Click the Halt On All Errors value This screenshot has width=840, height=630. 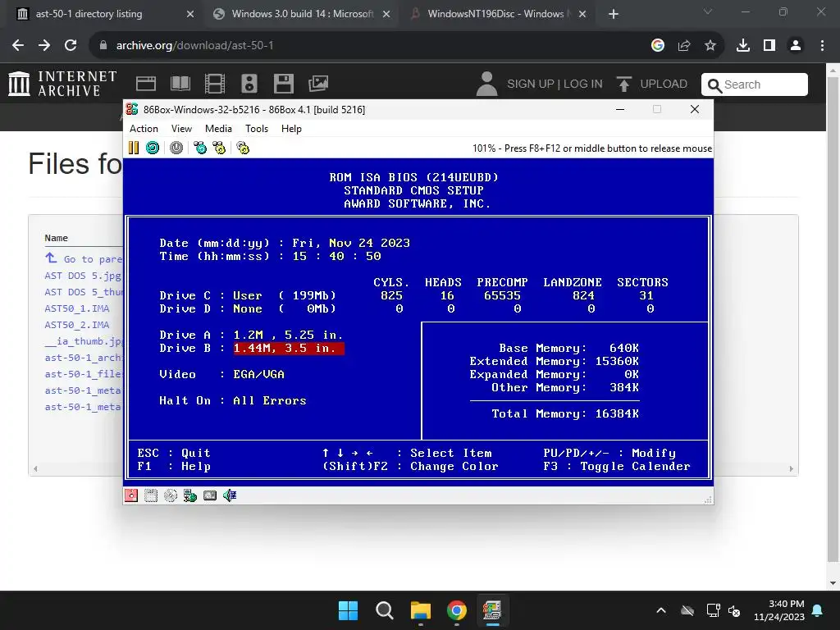pyautogui.click(x=269, y=400)
